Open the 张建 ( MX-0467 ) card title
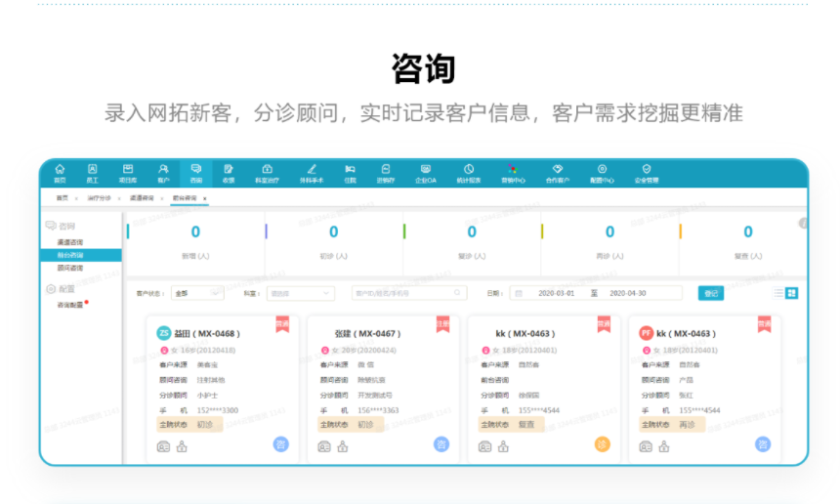 367,334
